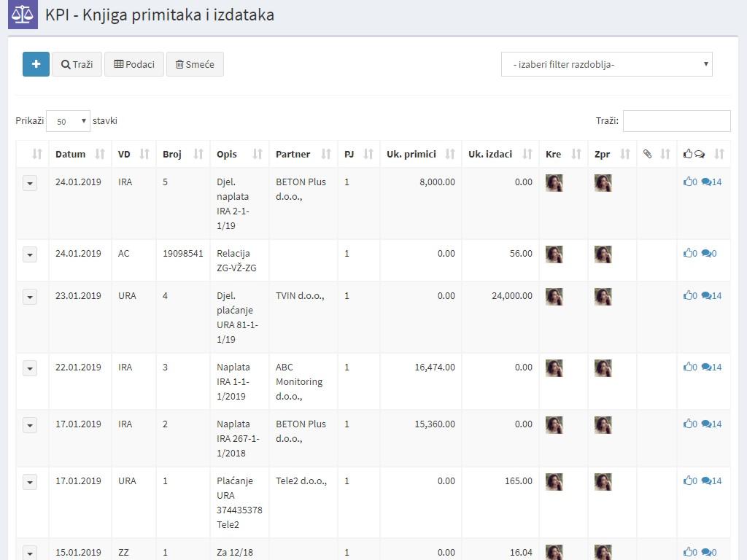Like the IRA 5 BETON Plus entry
The height and width of the screenshot is (560, 747).
click(x=690, y=182)
